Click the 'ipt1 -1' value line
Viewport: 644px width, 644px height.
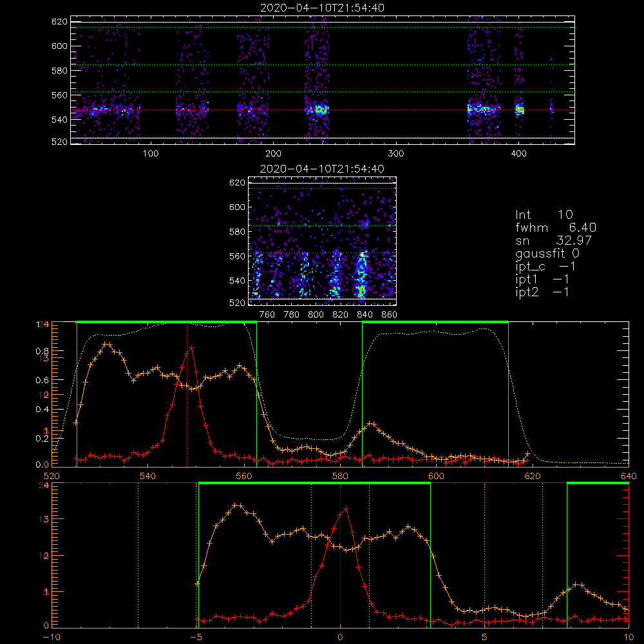542,279
